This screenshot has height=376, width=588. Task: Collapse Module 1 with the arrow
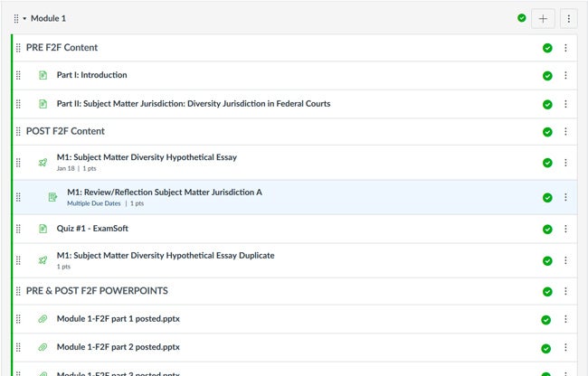coord(24,18)
